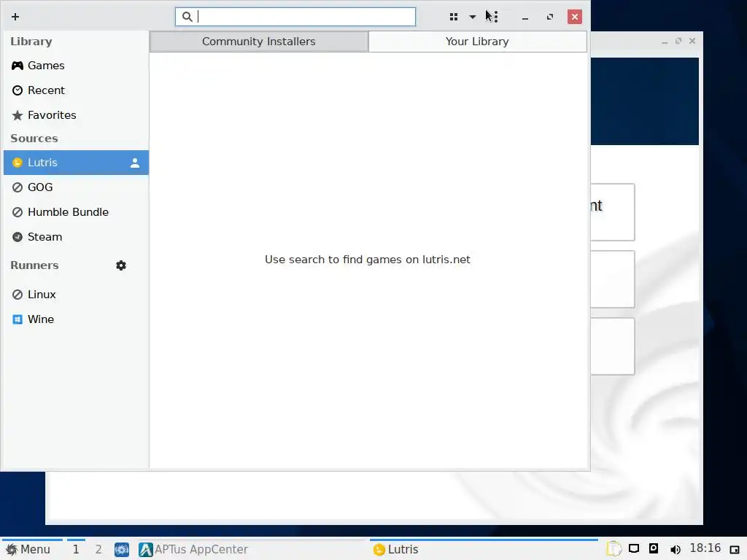Click the Lutris account user icon
Image resolution: width=747 pixels, height=560 pixels.
pos(135,163)
